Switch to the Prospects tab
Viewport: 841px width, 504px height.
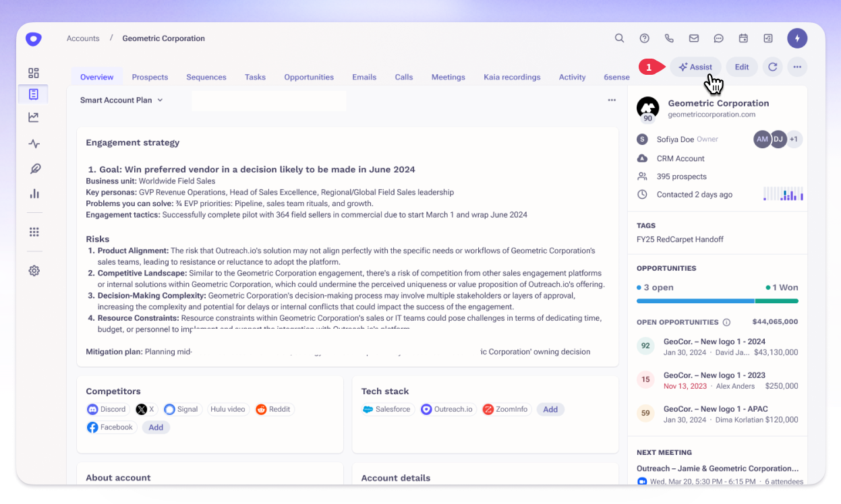click(150, 77)
